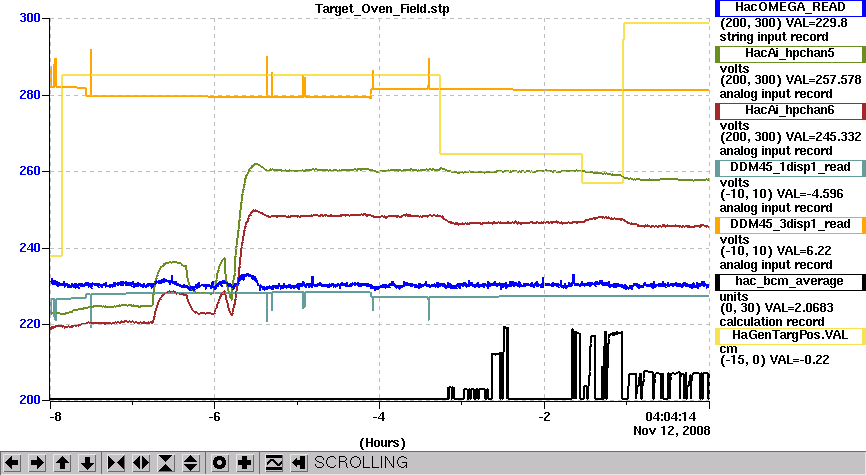866x475 pixels.
Task: Click the horizontal zoom-out diamond icon
Action: click(141, 462)
